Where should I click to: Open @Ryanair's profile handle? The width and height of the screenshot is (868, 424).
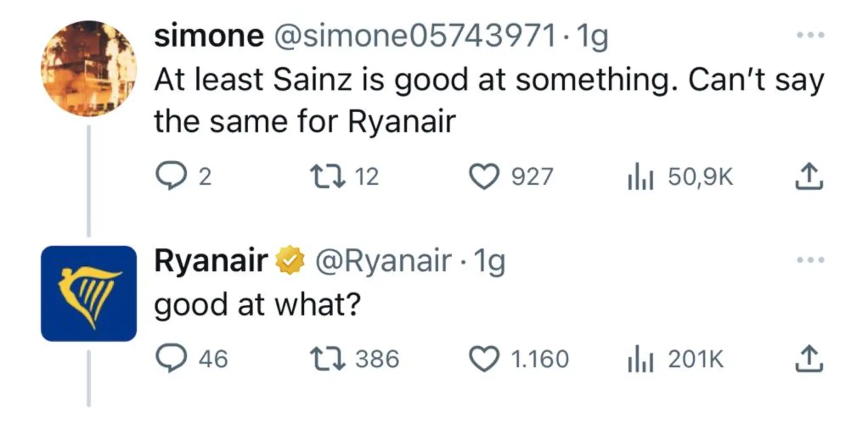(x=382, y=260)
